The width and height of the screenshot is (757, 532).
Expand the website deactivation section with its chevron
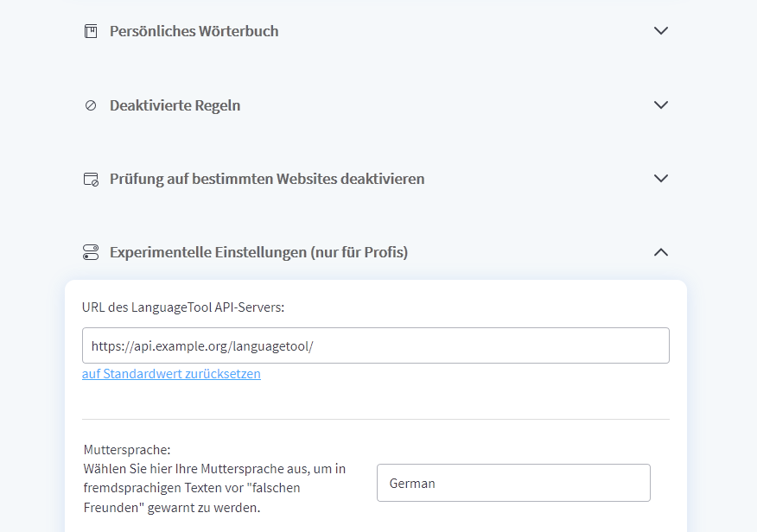tap(661, 179)
